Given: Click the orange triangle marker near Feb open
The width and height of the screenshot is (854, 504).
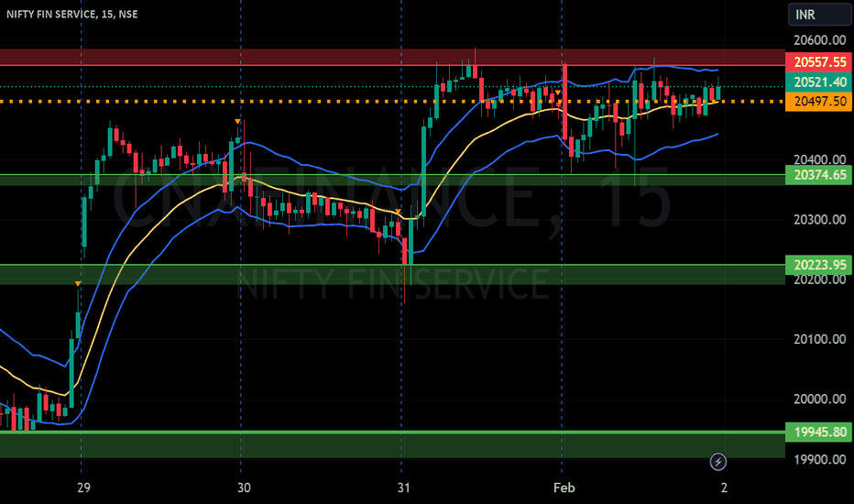Looking at the screenshot, I should tap(558, 93).
